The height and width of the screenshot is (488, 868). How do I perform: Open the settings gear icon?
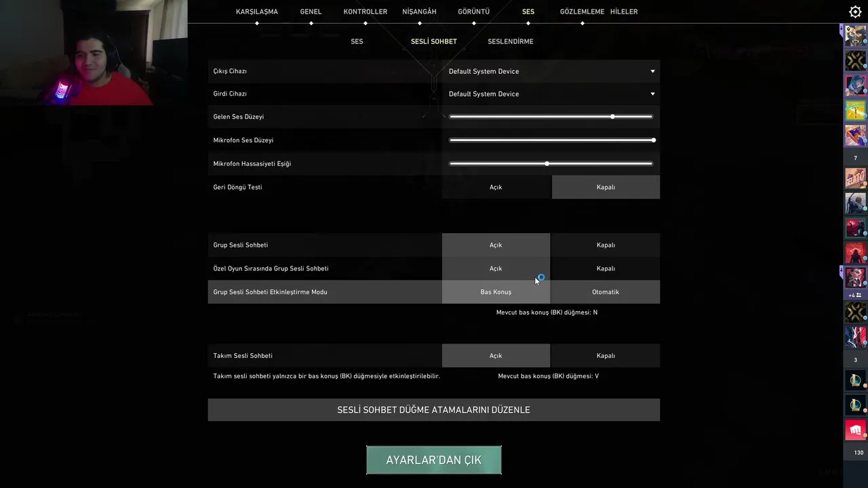click(855, 12)
